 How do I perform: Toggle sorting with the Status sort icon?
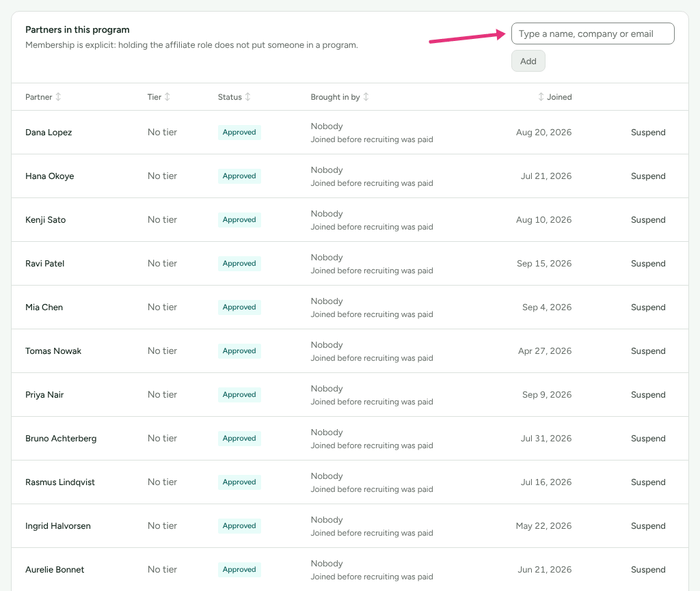point(247,97)
